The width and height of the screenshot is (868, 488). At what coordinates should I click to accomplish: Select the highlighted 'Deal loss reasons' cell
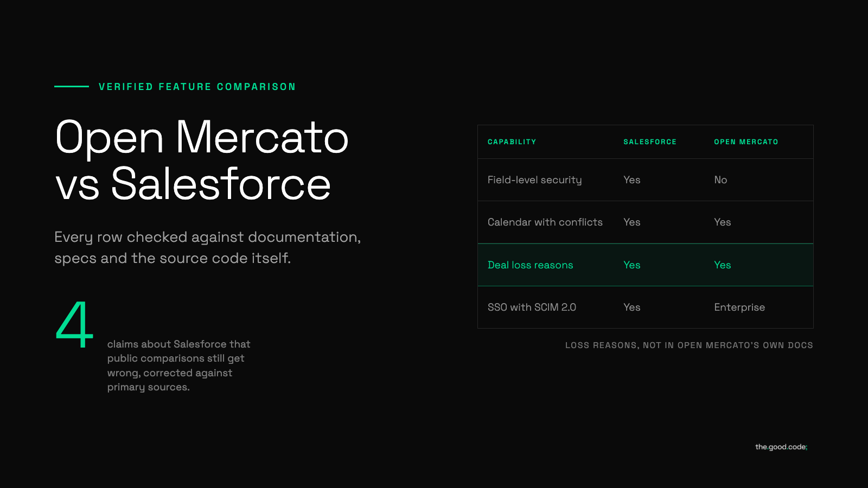530,265
